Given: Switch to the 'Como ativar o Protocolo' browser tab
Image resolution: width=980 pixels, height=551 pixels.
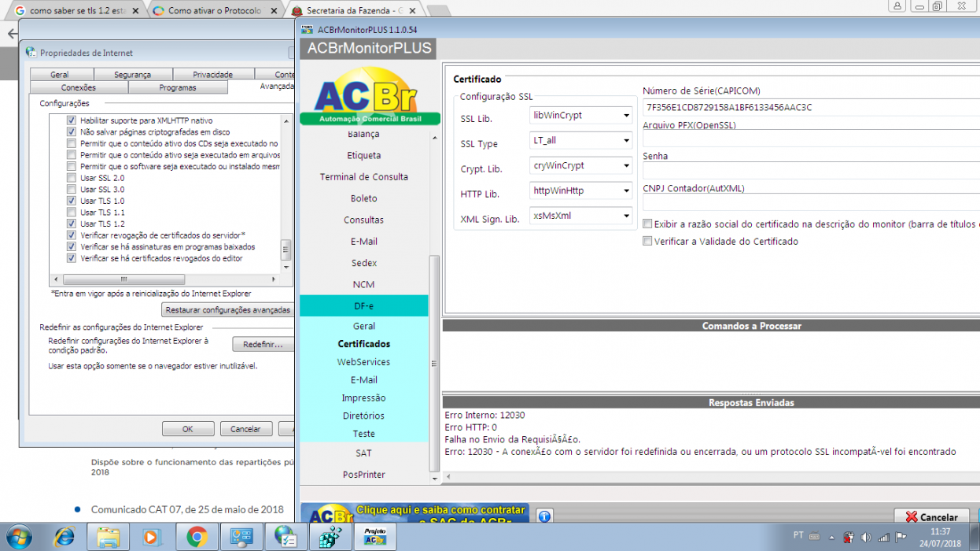Looking at the screenshot, I should tap(215, 11).
